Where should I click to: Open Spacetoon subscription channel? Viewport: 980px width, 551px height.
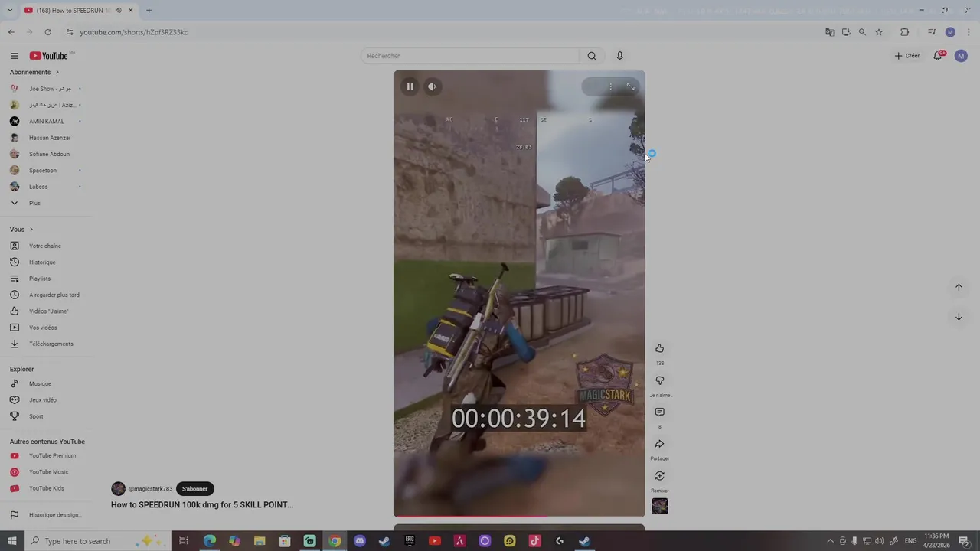[42, 171]
